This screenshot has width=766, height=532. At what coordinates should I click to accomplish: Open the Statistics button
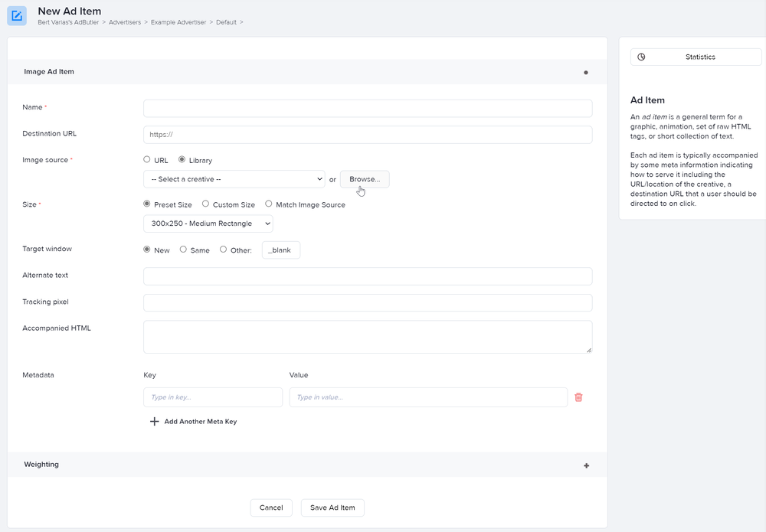click(696, 57)
